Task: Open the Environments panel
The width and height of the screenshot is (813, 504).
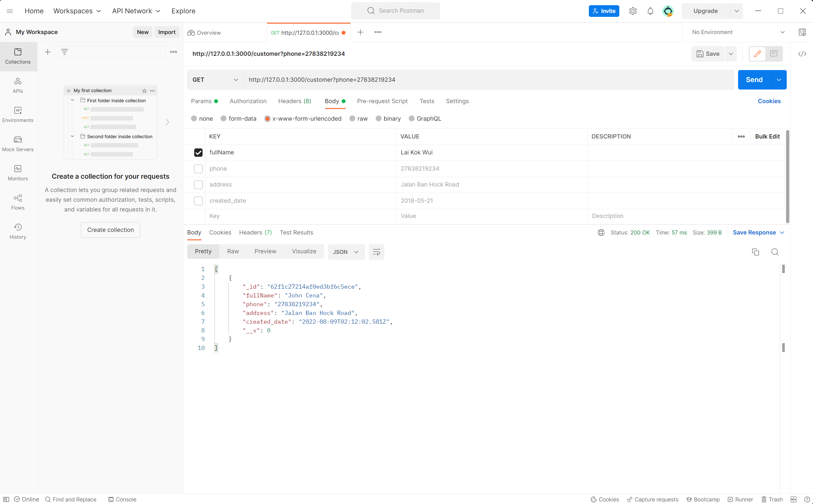Action: pyautogui.click(x=18, y=114)
